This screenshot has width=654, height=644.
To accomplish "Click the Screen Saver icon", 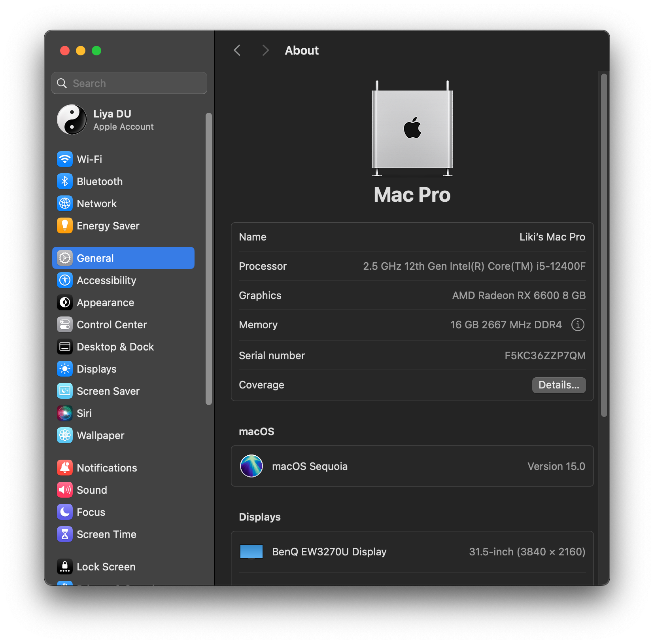I will (65, 391).
